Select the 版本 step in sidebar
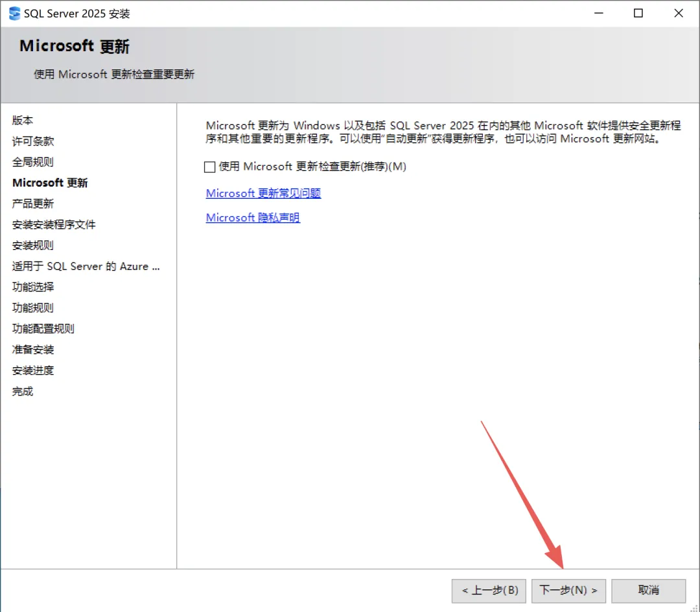The height and width of the screenshot is (612, 700). click(23, 120)
